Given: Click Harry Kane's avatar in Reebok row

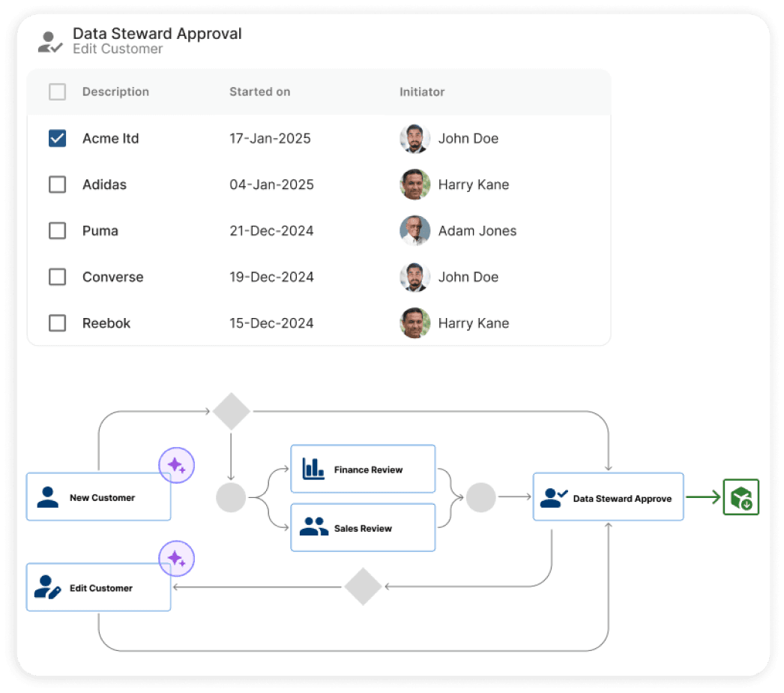Looking at the screenshot, I should pos(415,323).
